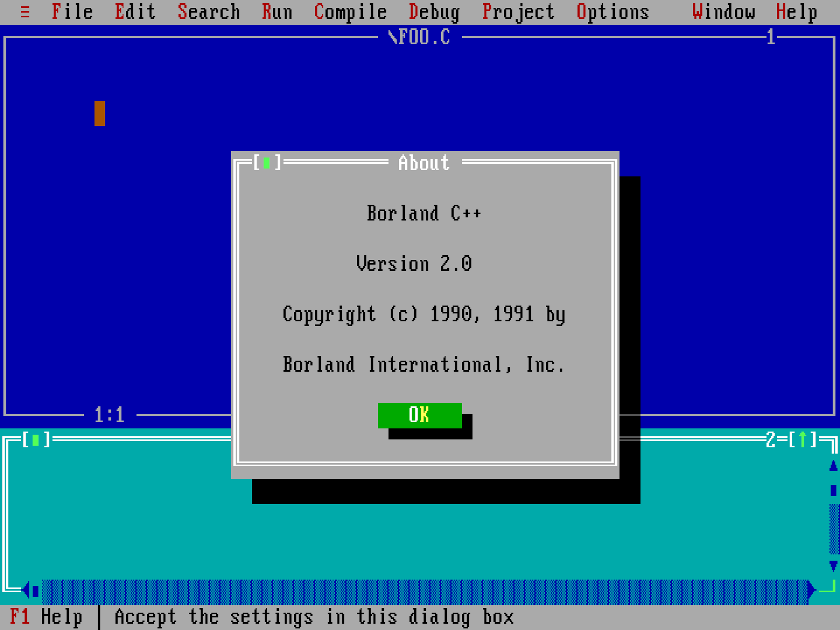Click the up arrow of the vertical scrollbar
This screenshot has height=630, width=840.
(x=834, y=465)
